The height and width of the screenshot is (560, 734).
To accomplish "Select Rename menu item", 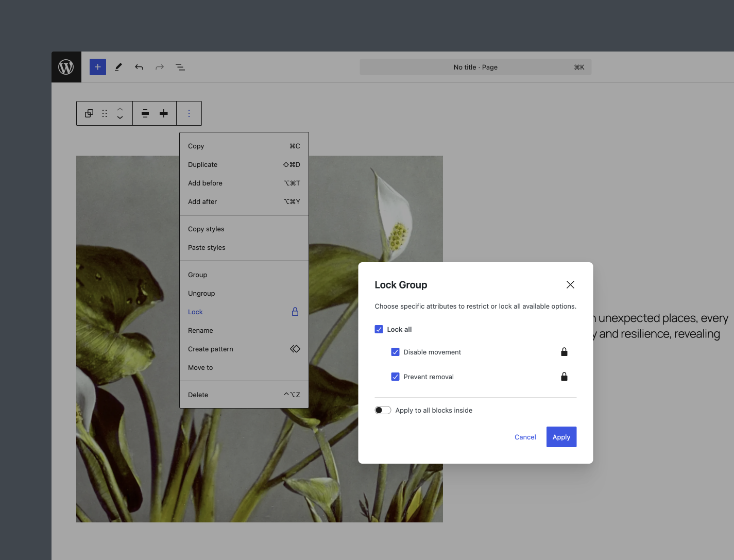I will 244,331.
